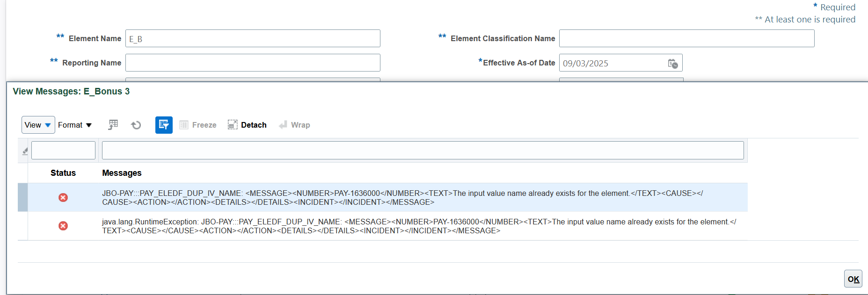The width and height of the screenshot is (868, 295).
Task: Focus the Messages column filter field
Action: (423, 151)
